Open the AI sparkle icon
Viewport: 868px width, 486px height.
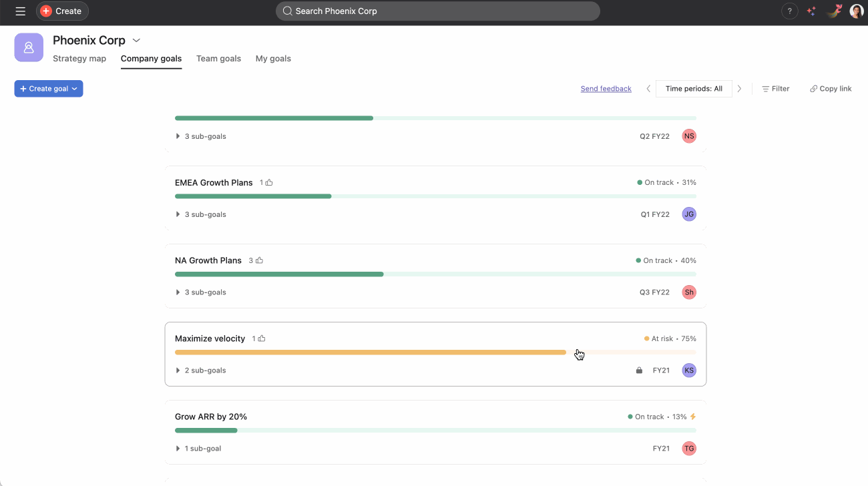[811, 11]
